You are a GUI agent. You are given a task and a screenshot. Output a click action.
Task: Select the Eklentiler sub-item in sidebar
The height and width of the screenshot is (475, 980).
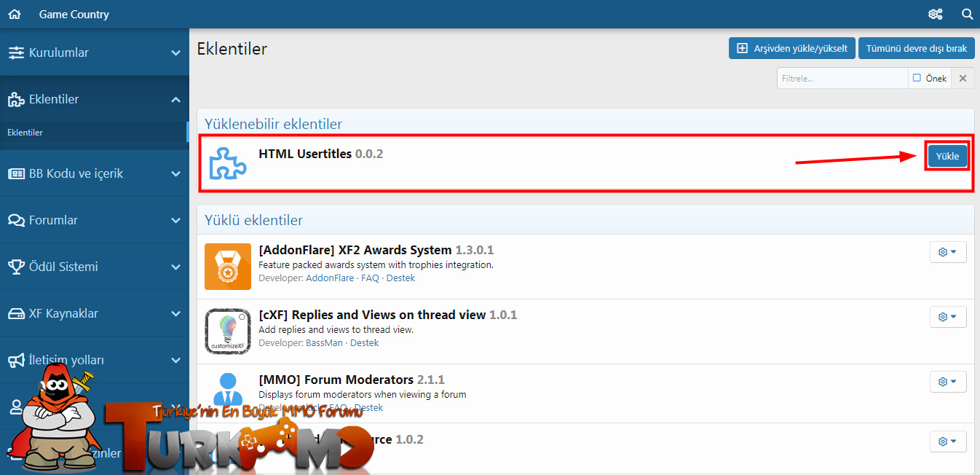click(x=25, y=133)
